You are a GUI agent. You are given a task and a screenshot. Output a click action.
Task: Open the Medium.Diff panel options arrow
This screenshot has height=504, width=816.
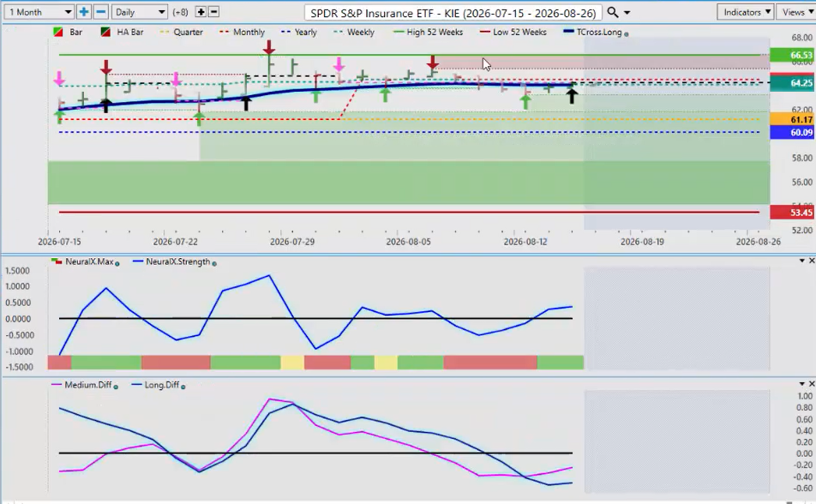(x=802, y=384)
